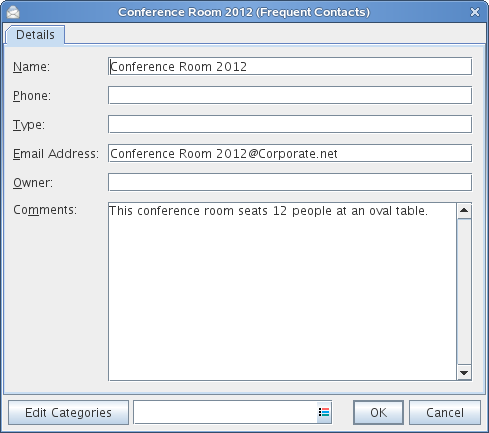Cancel the contact dialog
Viewport: 489px width, 433px height.
(445, 413)
